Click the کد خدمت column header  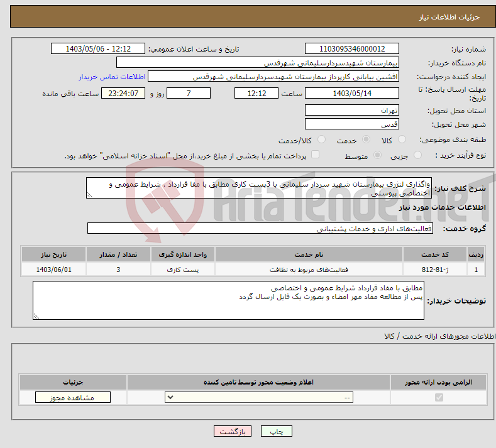(x=435, y=254)
